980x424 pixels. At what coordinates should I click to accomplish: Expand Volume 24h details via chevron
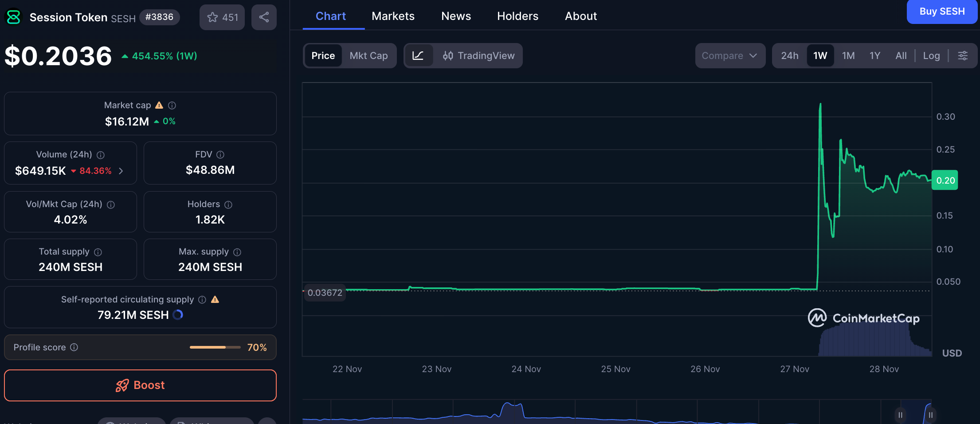(121, 170)
